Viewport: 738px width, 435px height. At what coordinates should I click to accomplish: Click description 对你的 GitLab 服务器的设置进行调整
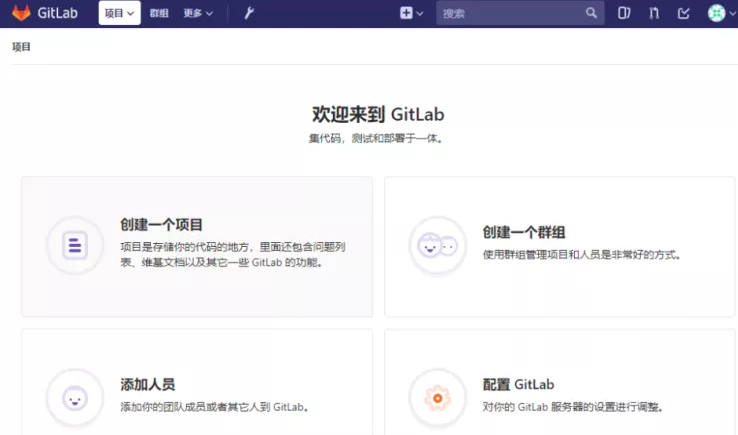pos(573,407)
